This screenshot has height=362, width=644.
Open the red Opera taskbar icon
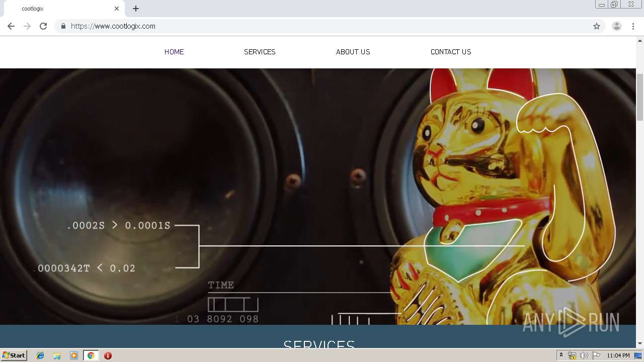click(108, 355)
